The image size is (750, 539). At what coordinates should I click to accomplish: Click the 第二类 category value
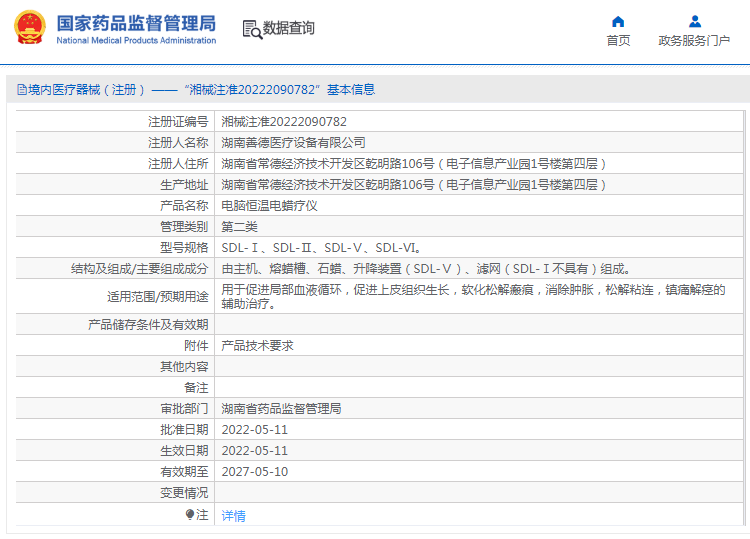[x=239, y=227]
